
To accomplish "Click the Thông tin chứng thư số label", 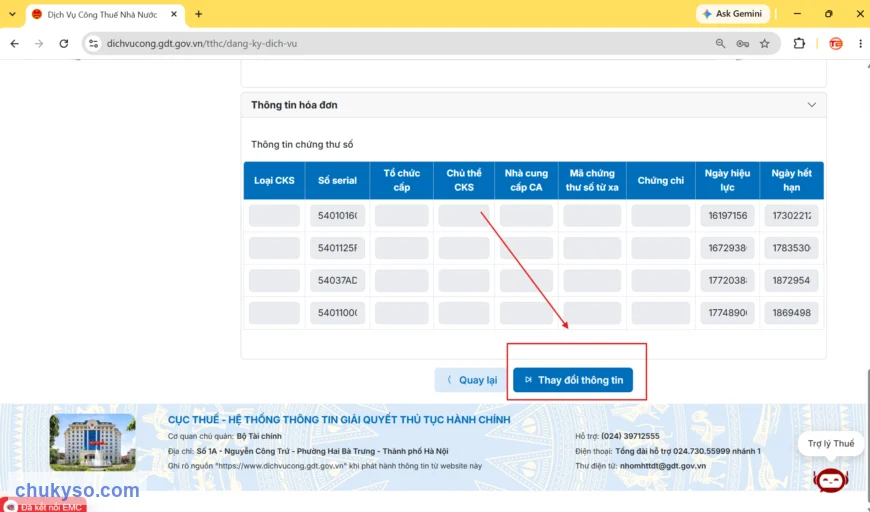I will click(x=302, y=144).
